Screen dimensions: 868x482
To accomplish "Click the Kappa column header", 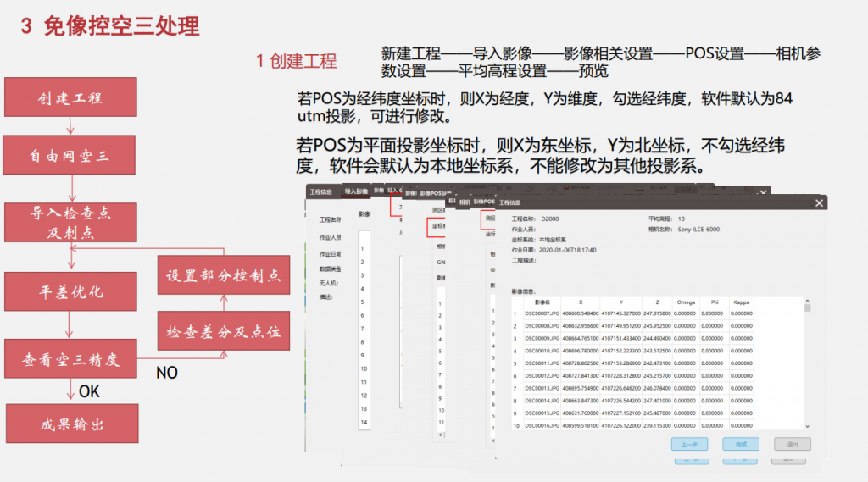I will click(741, 302).
